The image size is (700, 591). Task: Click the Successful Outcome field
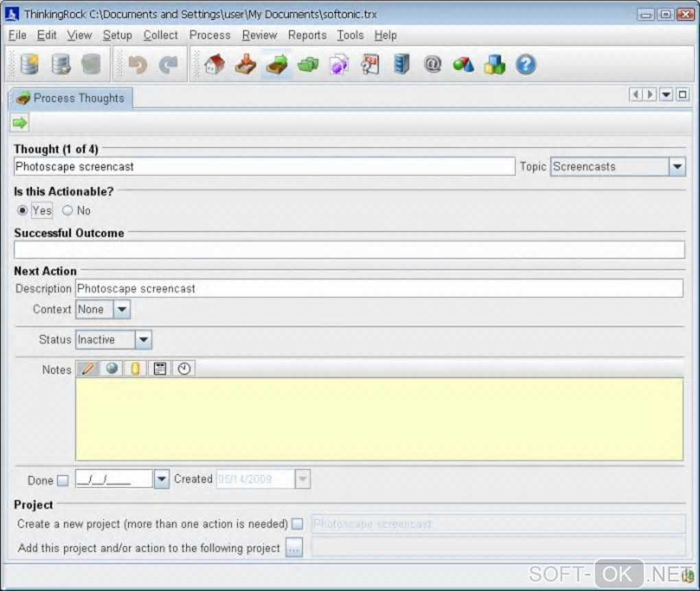click(349, 250)
